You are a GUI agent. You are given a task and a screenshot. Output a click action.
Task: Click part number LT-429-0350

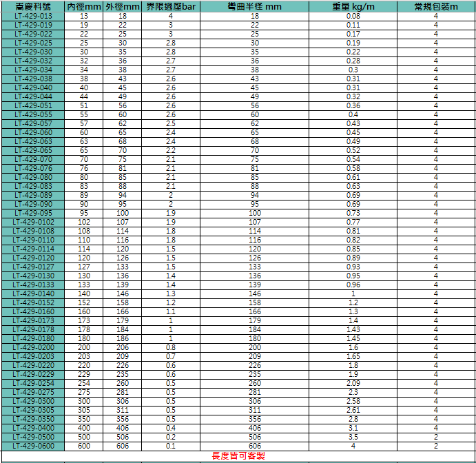pos(33,419)
